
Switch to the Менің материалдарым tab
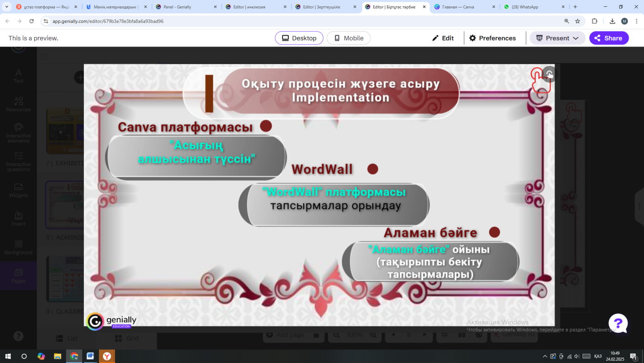116,7
